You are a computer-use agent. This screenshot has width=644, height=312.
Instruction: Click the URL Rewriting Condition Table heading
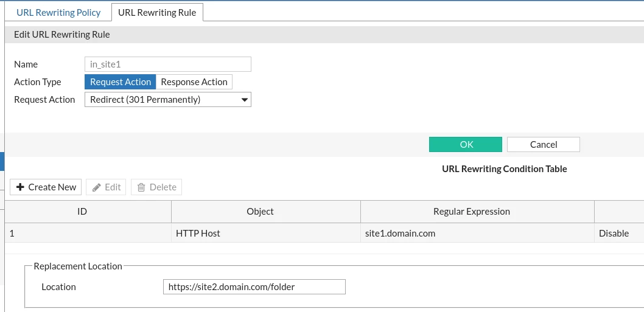(x=505, y=168)
